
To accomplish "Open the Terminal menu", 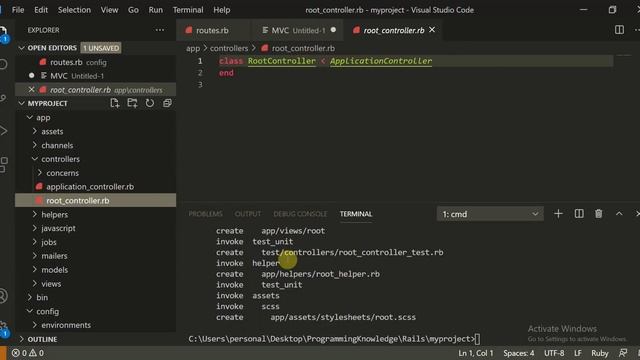I will coord(188,10).
